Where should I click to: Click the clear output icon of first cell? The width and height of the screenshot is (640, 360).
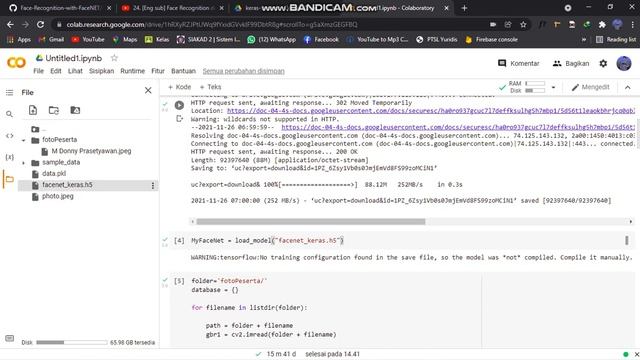[x=179, y=119]
